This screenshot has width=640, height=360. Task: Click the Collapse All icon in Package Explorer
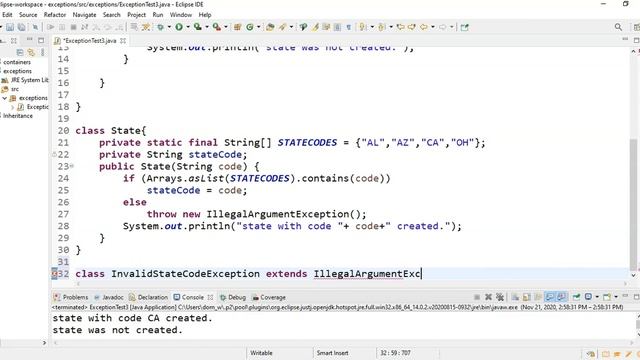point(20,52)
